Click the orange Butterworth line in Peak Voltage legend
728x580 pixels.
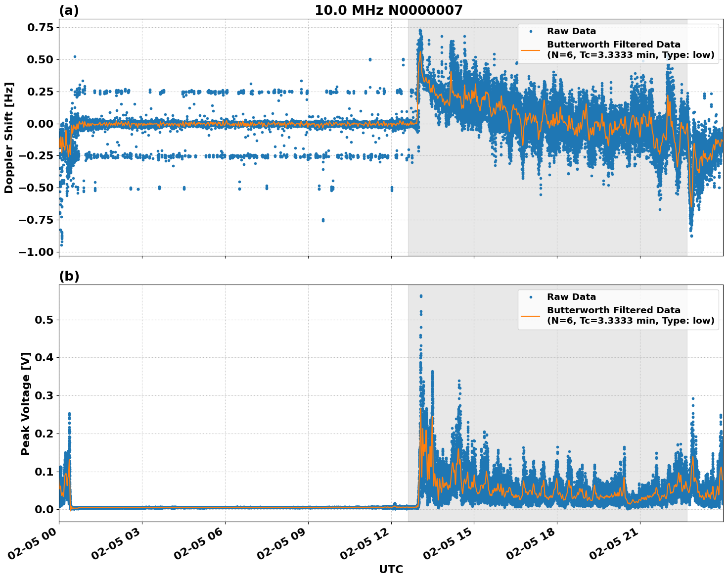click(531, 316)
